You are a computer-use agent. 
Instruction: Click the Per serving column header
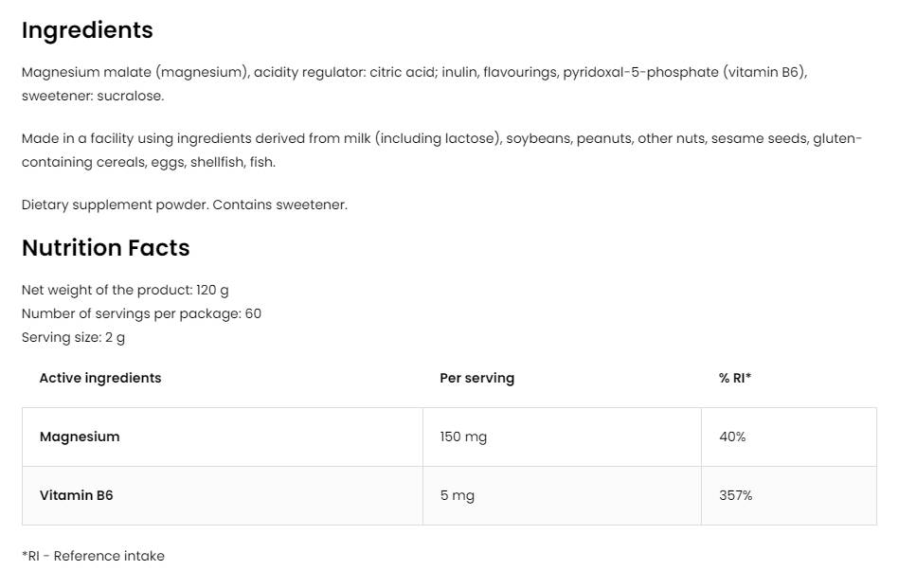tap(476, 378)
